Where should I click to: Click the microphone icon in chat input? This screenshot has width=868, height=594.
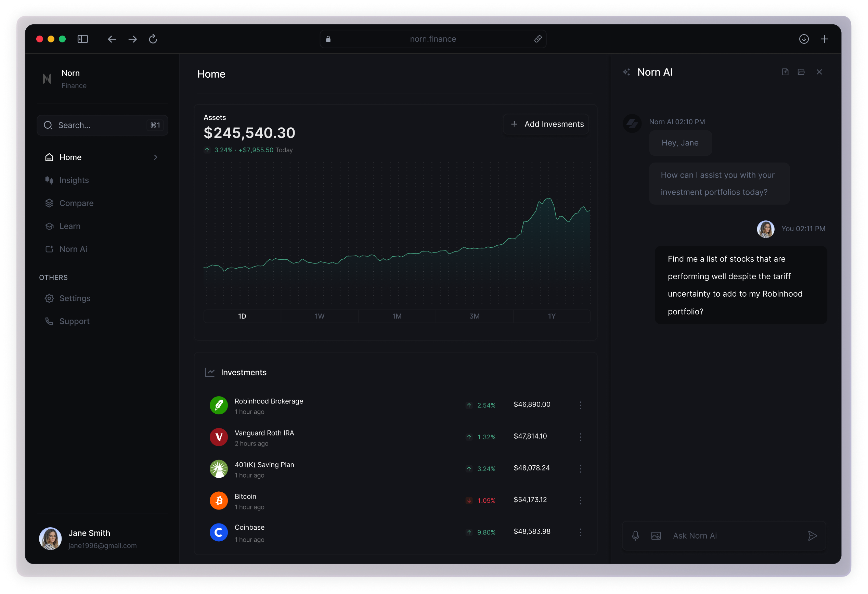(635, 536)
